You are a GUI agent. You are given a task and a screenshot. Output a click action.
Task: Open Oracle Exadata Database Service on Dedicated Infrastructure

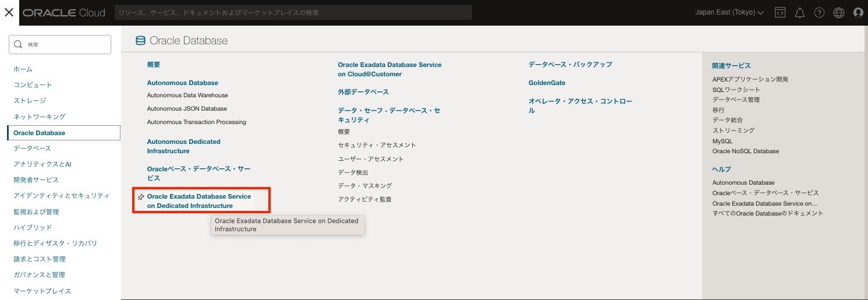click(x=199, y=201)
